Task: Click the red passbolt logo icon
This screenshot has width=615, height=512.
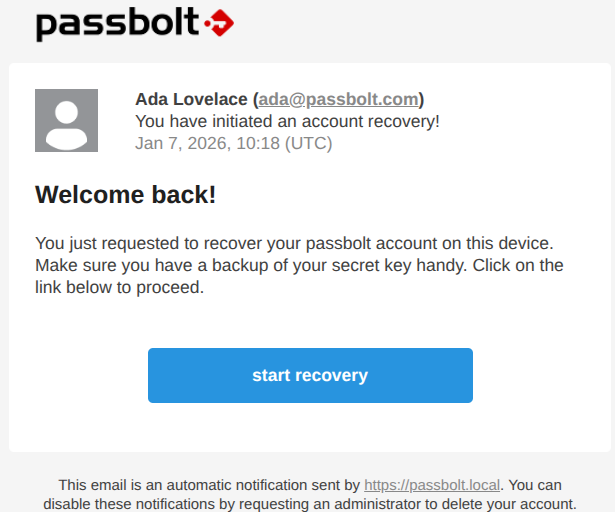Action: pos(219,22)
